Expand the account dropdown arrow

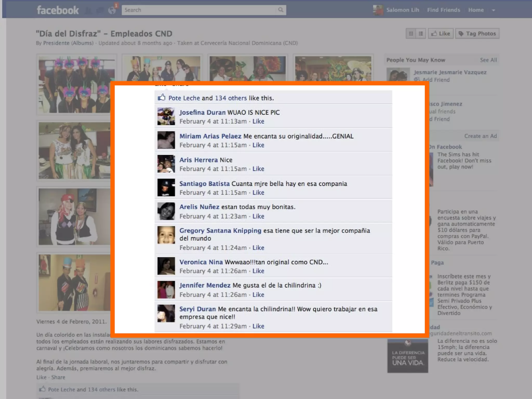point(493,10)
